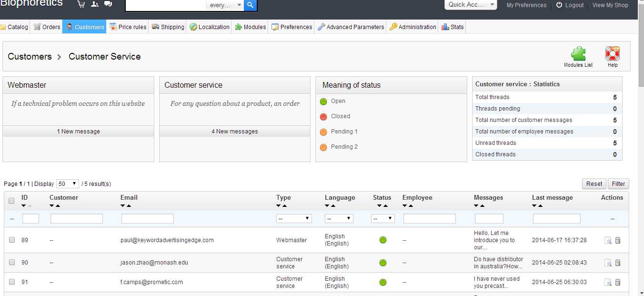This screenshot has width=644, height=296.
Task: Sort Status column descending arrow
Action: tap(379, 206)
